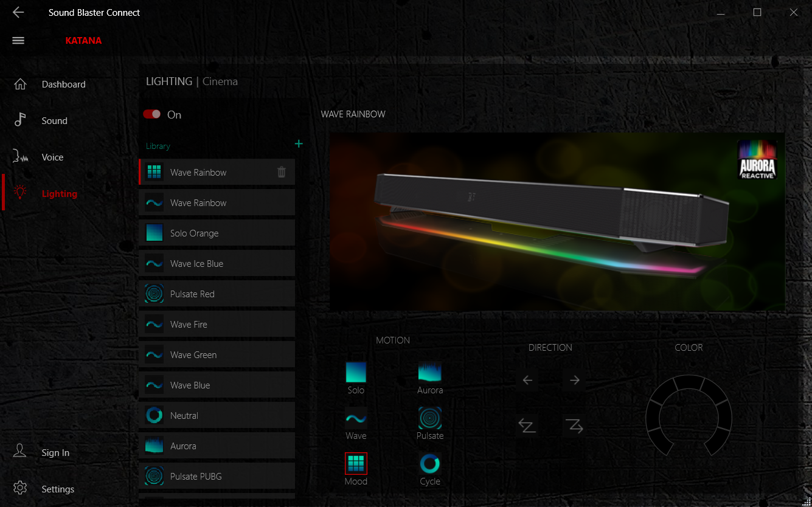Open the Sound section in sidebar
This screenshot has height=507, width=812.
coord(54,121)
